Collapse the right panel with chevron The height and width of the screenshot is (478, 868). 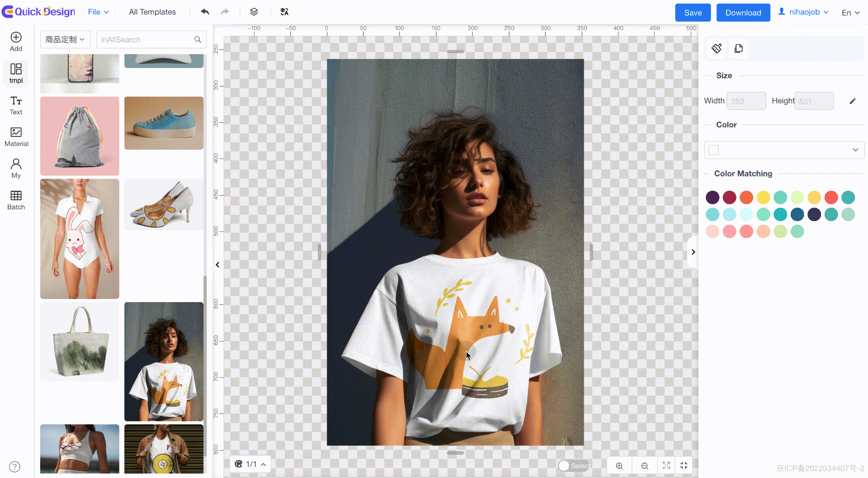pyautogui.click(x=693, y=252)
